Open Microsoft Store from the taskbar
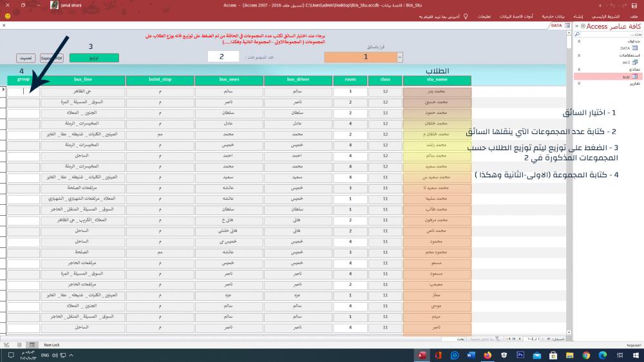 pos(553,355)
